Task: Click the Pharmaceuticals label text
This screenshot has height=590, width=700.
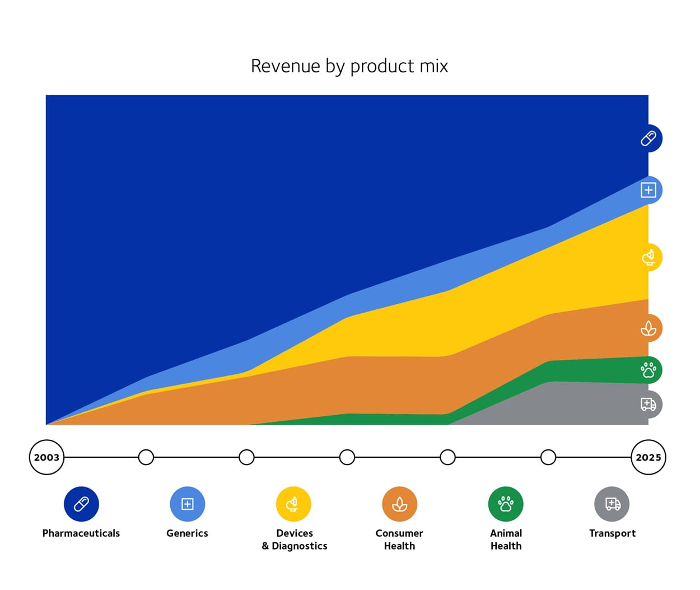Action: (x=81, y=533)
